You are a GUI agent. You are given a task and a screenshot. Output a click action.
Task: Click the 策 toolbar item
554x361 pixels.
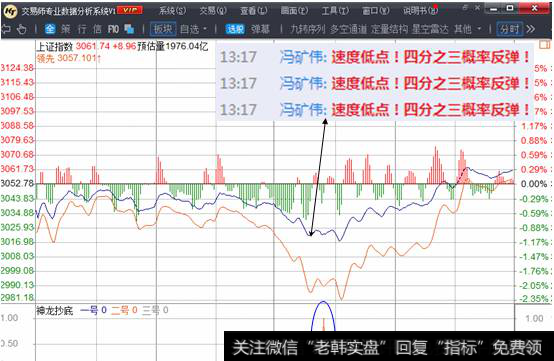pyautogui.click(x=65, y=29)
